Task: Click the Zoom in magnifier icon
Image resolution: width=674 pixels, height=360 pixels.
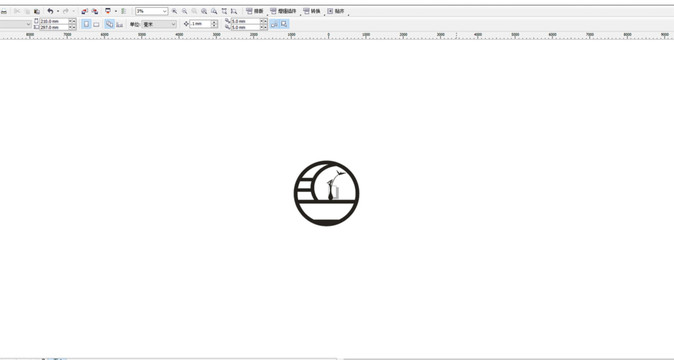Action: (x=175, y=11)
